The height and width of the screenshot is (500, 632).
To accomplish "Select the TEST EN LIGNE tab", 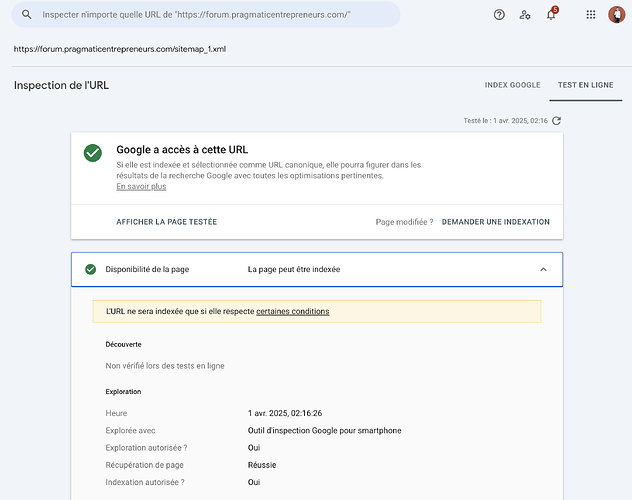I will [586, 85].
